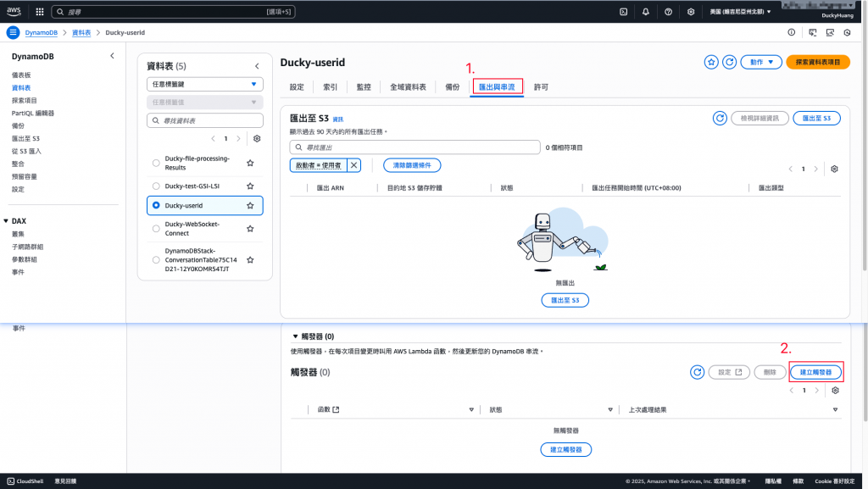The image size is (868, 489).
Task: Launch CloudShell from the top bar icon
Action: [x=623, y=12]
